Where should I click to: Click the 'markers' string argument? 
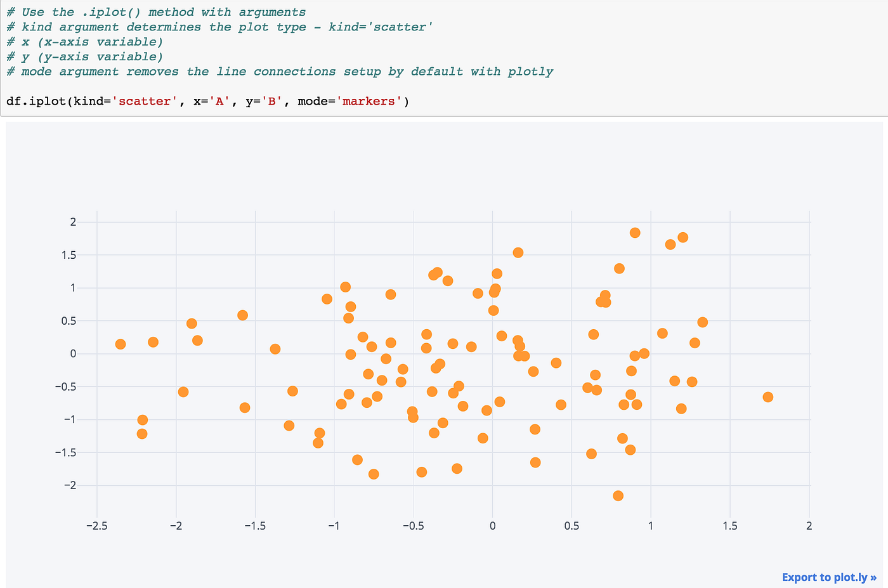tap(369, 101)
